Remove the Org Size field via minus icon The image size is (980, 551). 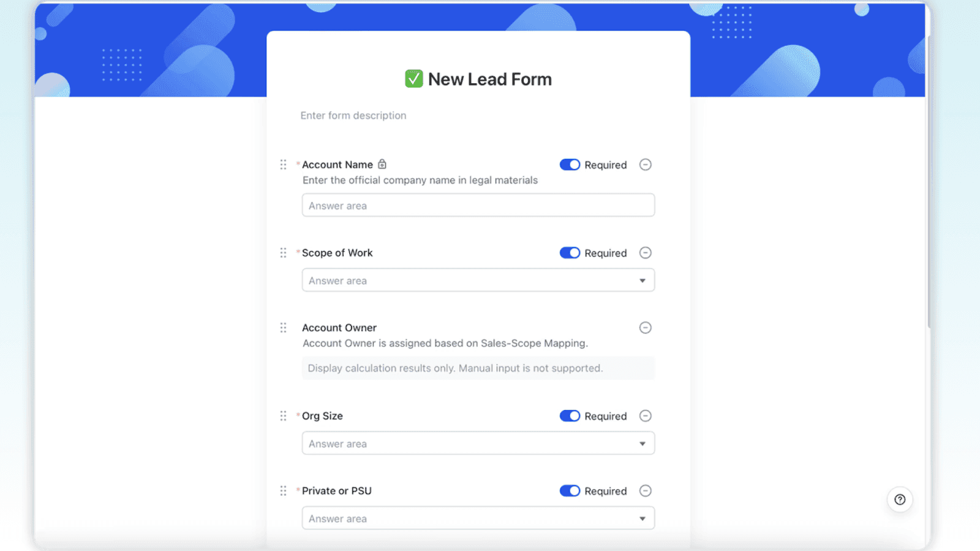click(645, 416)
